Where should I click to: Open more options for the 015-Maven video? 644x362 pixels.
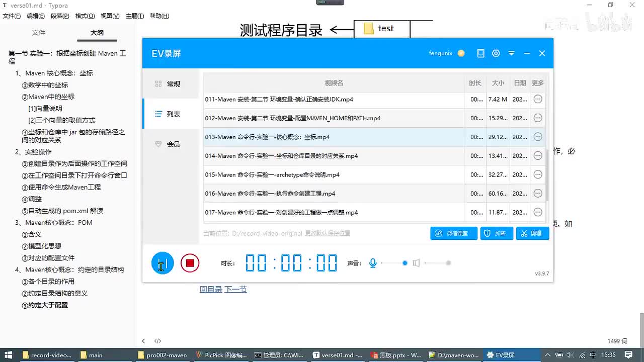point(538,174)
